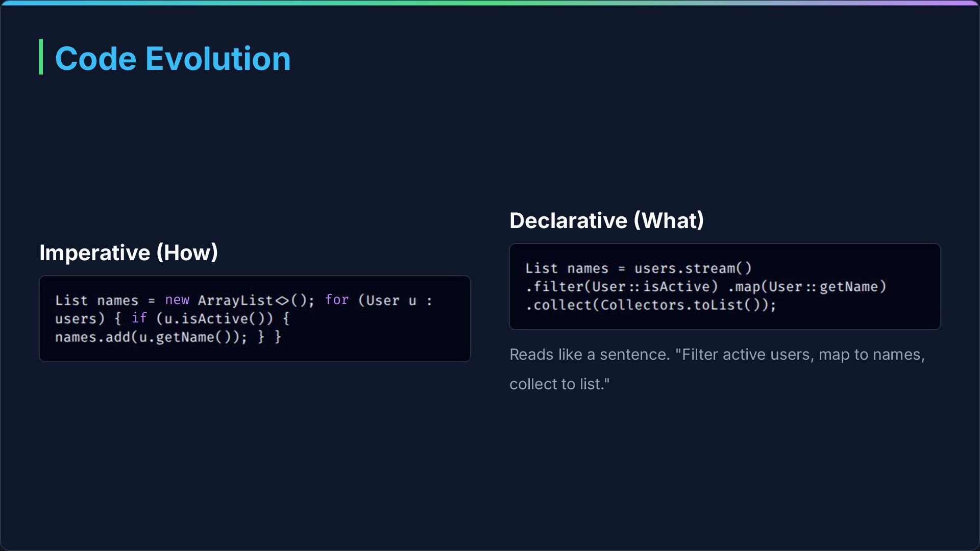Click the purple 'for' keyword

tap(337, 300)
